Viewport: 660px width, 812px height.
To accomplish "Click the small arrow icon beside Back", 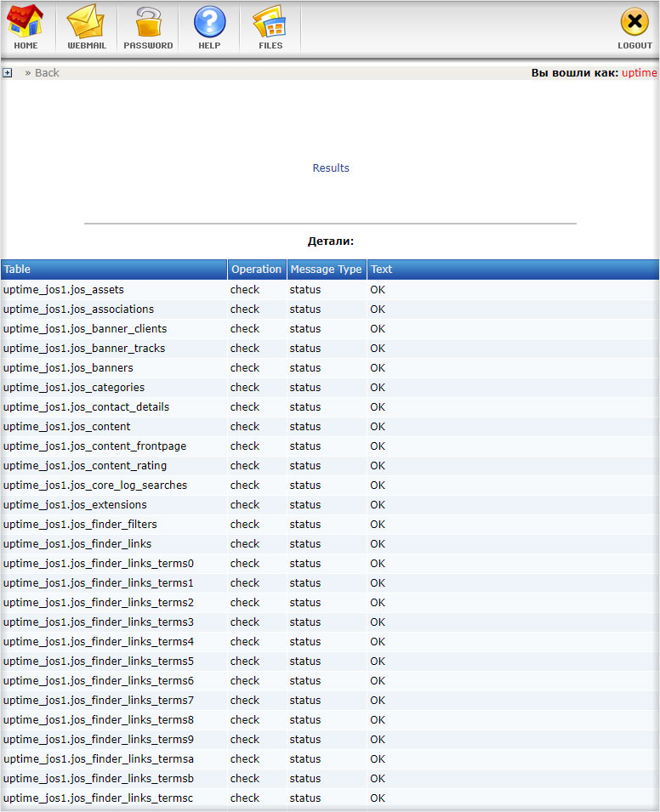I will point(8,73).
